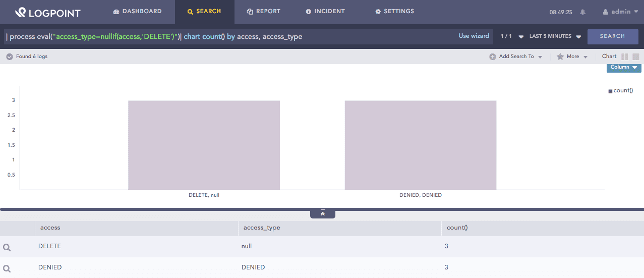This screenshot has height=278, width=644.
Task: Click the notification bell icon
Action: [583, 12]
